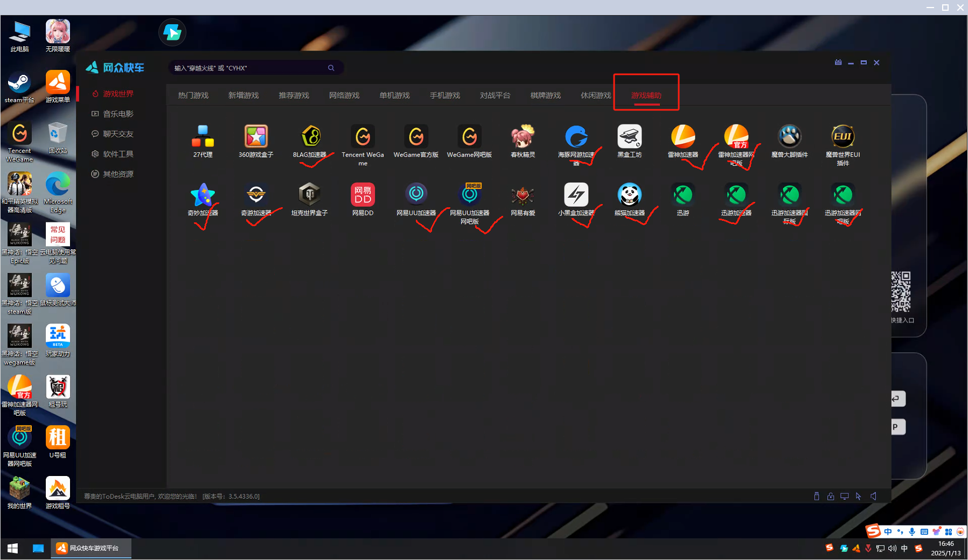Open WeGame网吧版
This screenshot has width=968, height=560.
click(469, 137)
